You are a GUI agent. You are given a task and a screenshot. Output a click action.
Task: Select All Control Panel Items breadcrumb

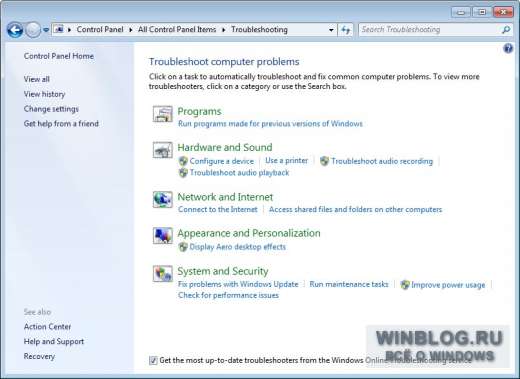pos(177,29)
